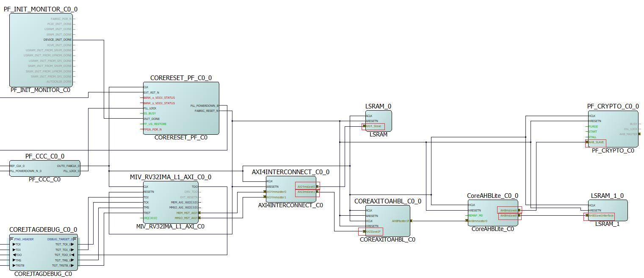This screenshot has height=278, width=644.
Task: Click the DRV_TDO pin
Action: [x=191, y=192]
